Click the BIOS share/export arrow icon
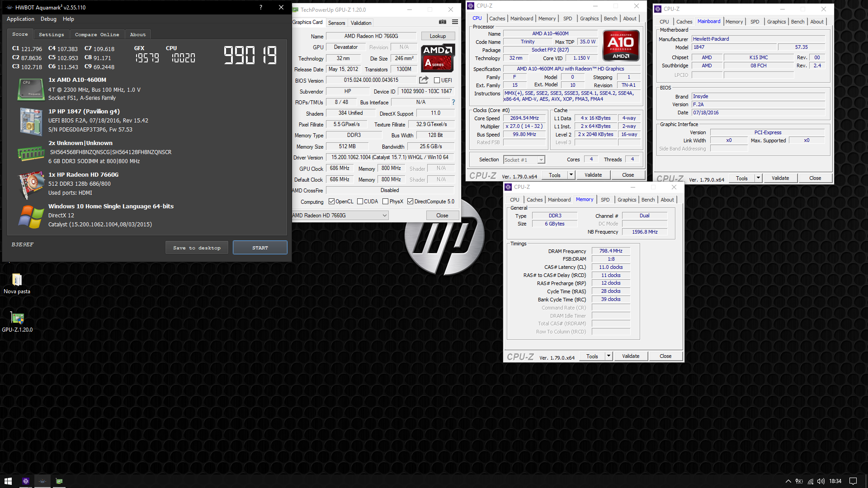The height and width of the screenshot is (488, 868). [424, 80]
